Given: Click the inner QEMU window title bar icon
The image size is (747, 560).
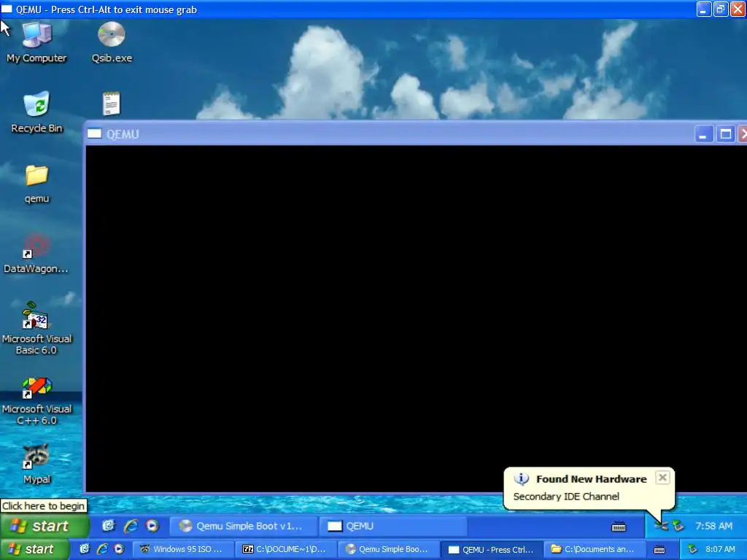Looking at the screenshot, I should (x=94, y=134).
